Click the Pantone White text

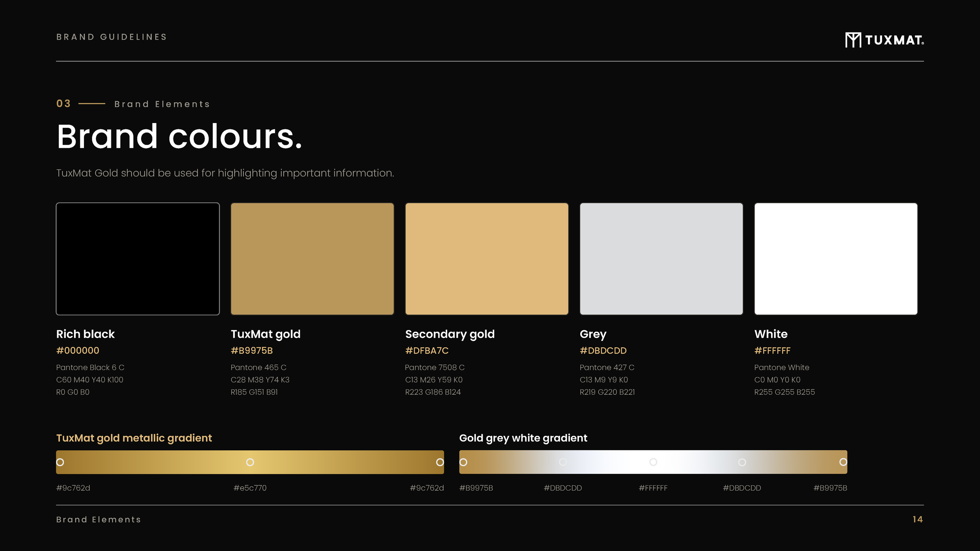(782, 367)
